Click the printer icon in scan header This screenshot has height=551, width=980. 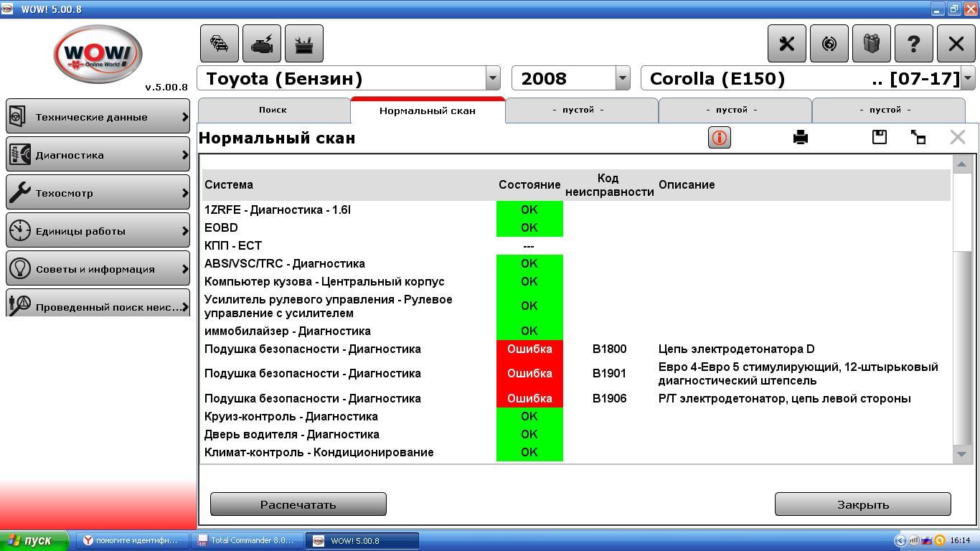(x=801, y=137)
